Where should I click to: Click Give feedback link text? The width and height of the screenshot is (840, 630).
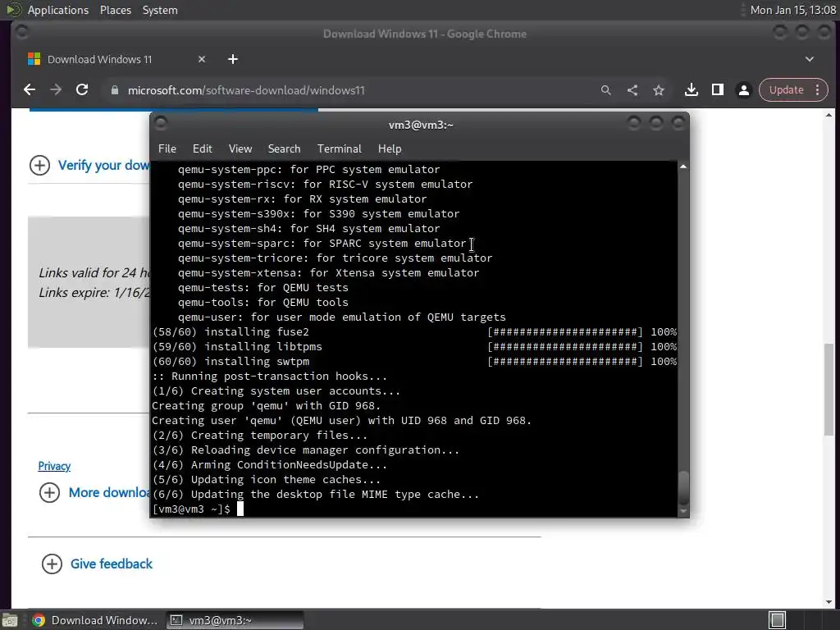(x=112, y=564)
